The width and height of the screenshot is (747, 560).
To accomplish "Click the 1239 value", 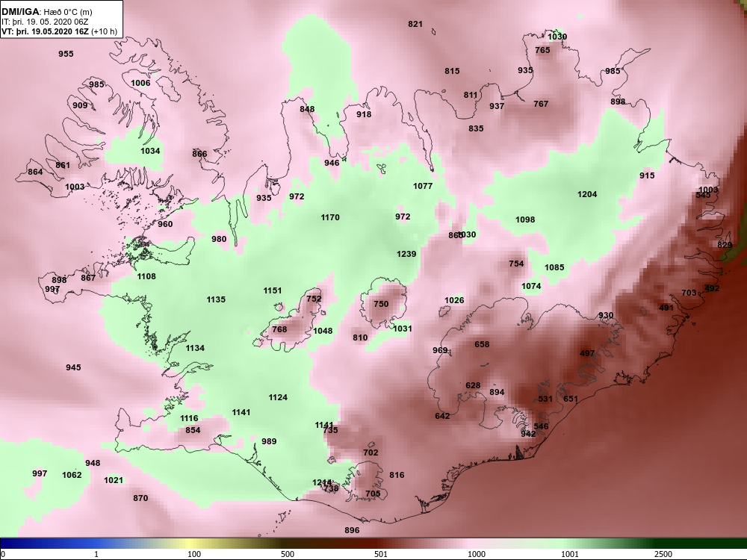I will [406, 255].
